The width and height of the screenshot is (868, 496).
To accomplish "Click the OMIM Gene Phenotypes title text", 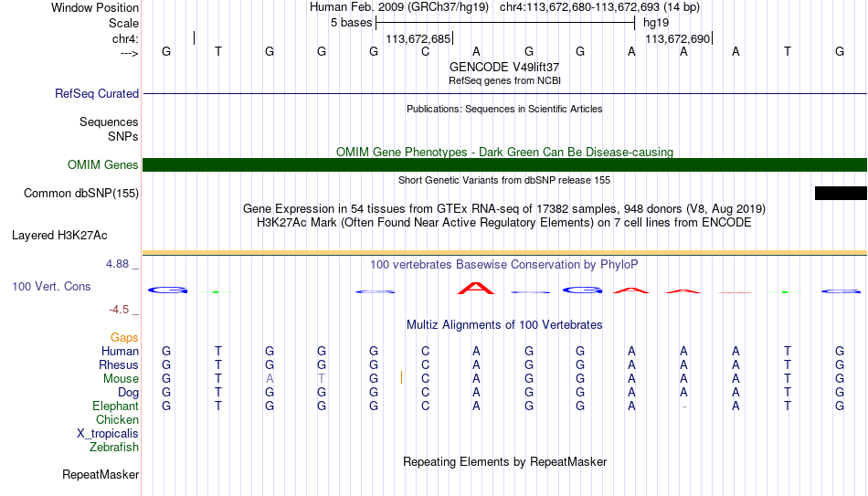I will click(504, 152).
